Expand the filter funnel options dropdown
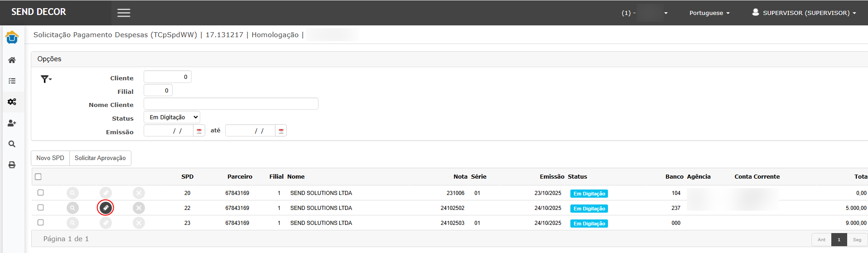 tap(46, 79)
